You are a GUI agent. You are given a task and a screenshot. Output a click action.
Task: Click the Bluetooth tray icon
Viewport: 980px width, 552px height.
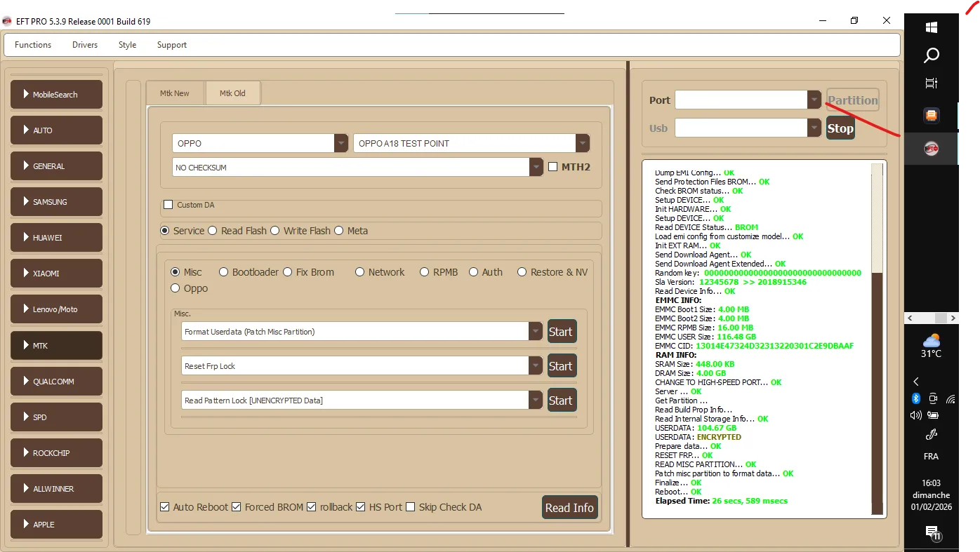[x=916, y=398]
